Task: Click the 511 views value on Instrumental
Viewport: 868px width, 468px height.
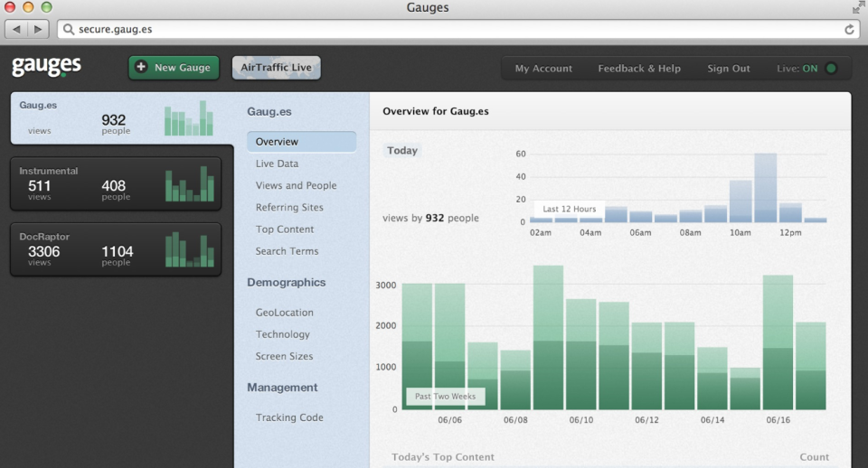Action: pyautogui.click(x=39, y=186)
